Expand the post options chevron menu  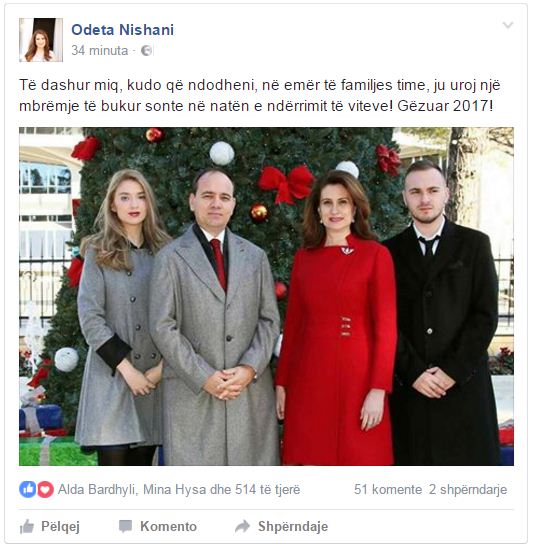508,25
